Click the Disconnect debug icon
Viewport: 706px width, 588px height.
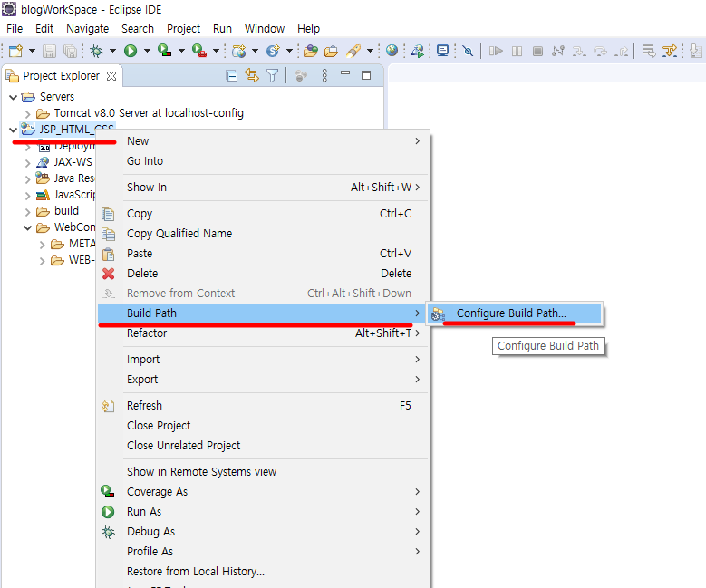pos(558,51)
